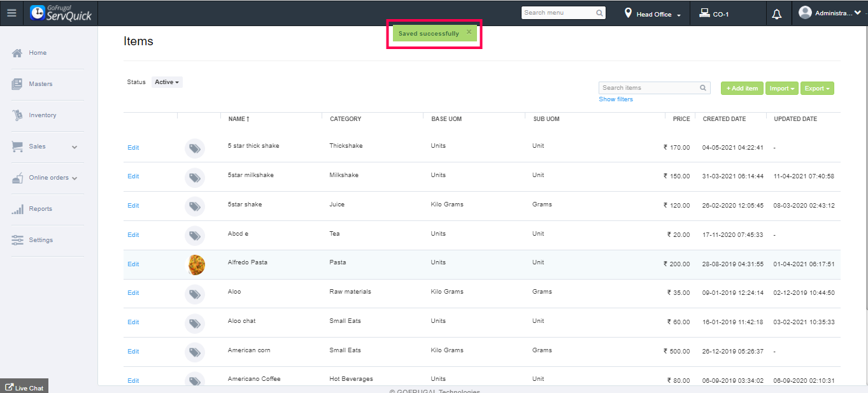Screen dimensions: 868x393
Task: Click the Raw materials category cell
Action: pyautogui.click(x=350, y=292)
